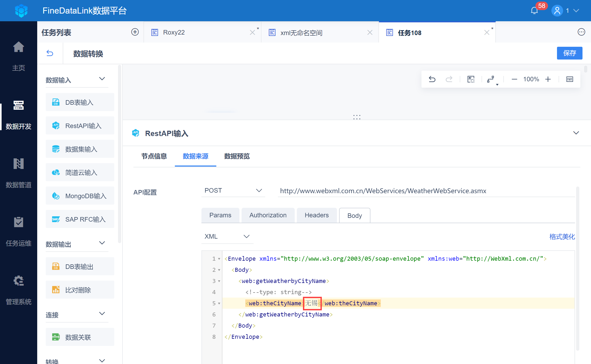Click the 保存 button

coord(569,53)
